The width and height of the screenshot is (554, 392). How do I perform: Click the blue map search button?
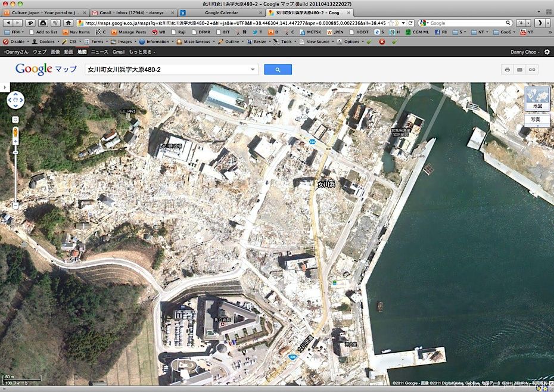(278, 70)
